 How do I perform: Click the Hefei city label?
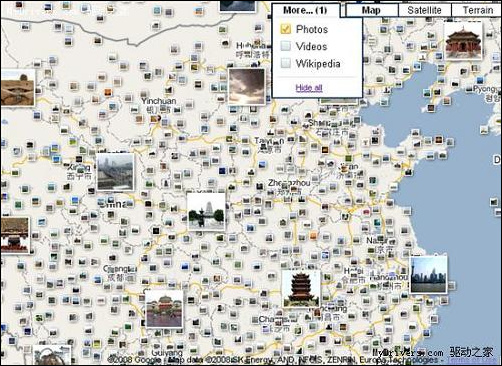point(353,271)
